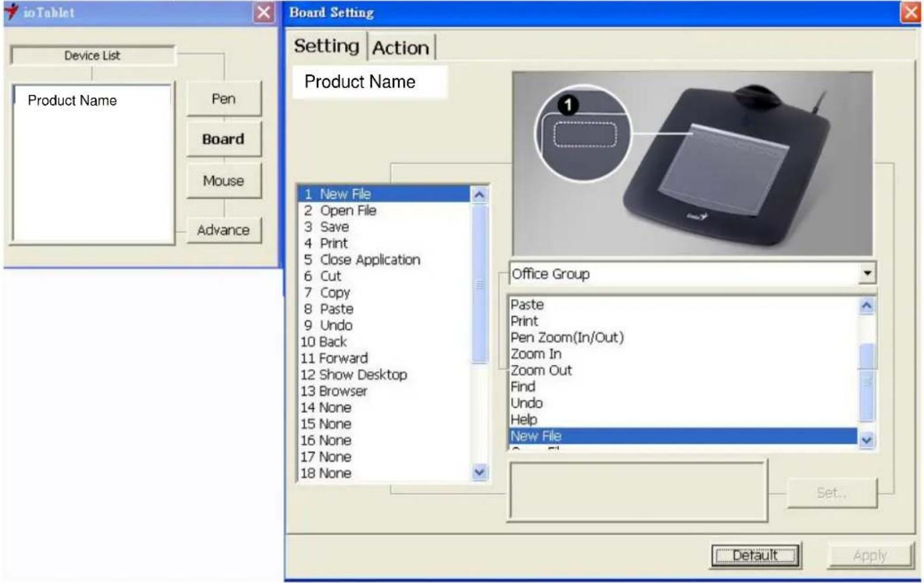The height and width of the screenshot is (583, 924).
Task: Close the Board Setting window
Action: tap(911, 13)
